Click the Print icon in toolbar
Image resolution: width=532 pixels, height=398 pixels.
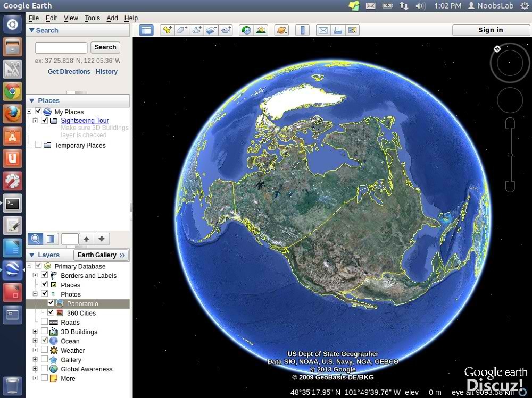(337, 30)
